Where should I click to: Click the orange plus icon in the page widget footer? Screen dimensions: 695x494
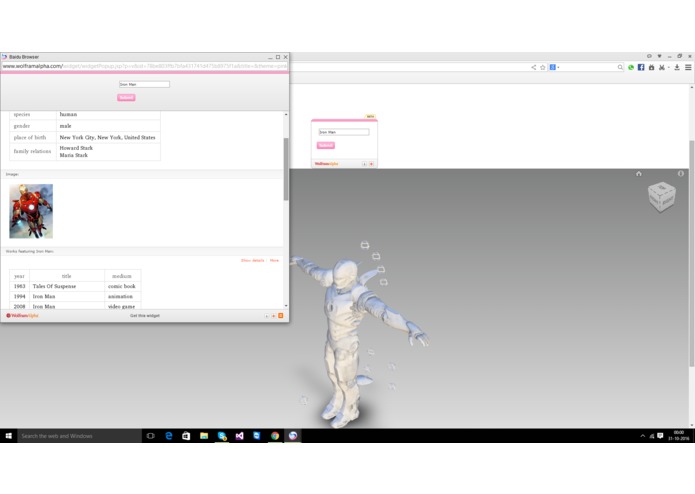point(371,164)
